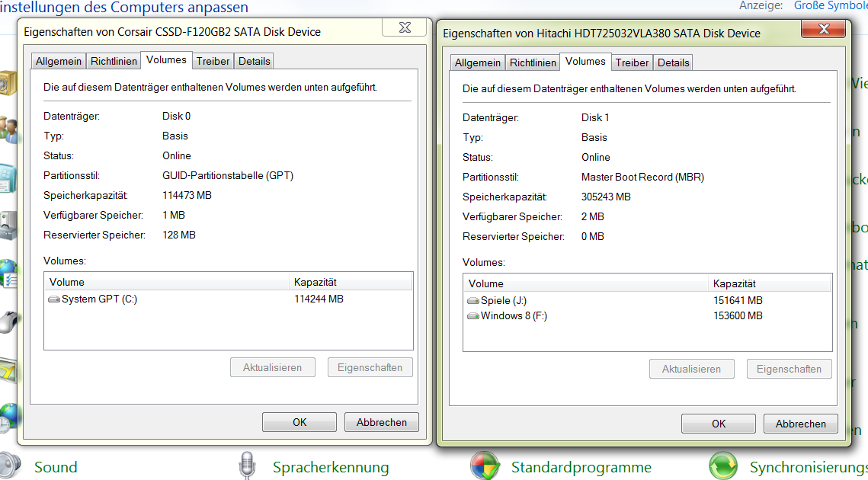868x480 pixels.
Task: Click the 153600 MB capacity value
Action: click(738, 316)
